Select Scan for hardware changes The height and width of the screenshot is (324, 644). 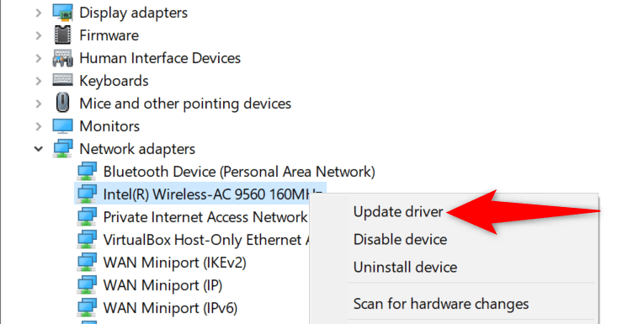pos(441,304)
